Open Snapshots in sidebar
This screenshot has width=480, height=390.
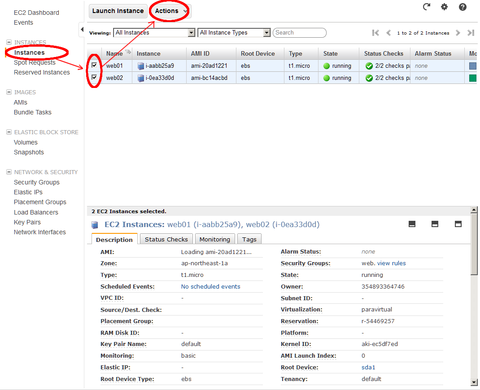29,152
